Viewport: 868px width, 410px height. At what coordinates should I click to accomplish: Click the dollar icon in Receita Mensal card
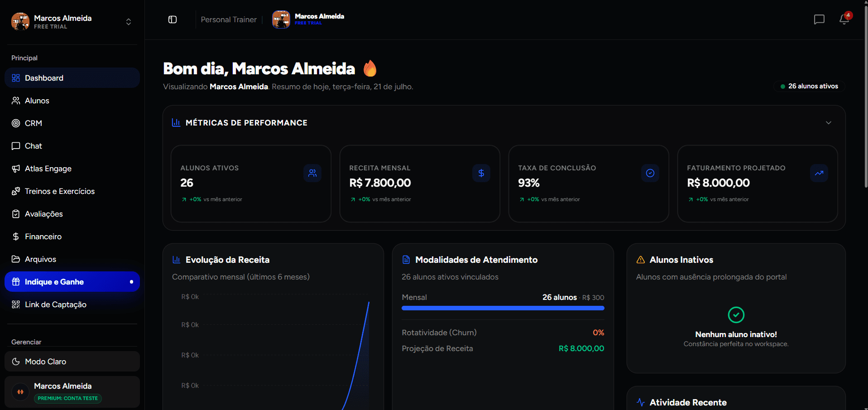coord(481,173)
